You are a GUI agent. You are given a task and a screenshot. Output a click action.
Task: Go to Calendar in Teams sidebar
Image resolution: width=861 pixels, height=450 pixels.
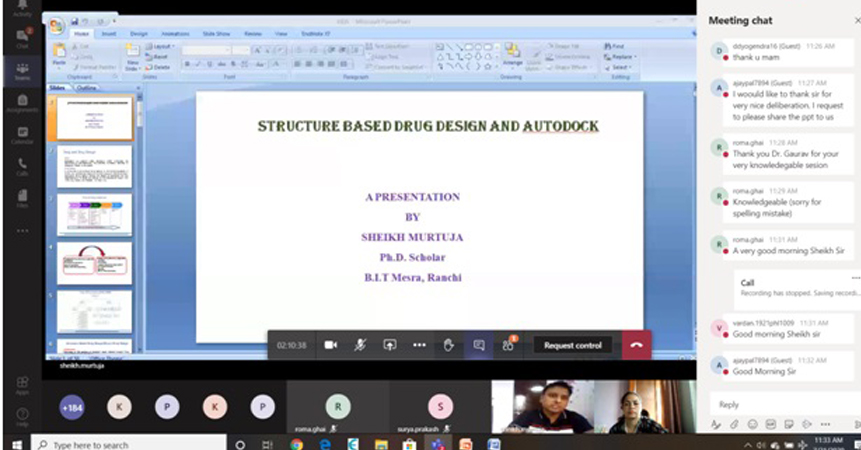(x=22, y=135)
